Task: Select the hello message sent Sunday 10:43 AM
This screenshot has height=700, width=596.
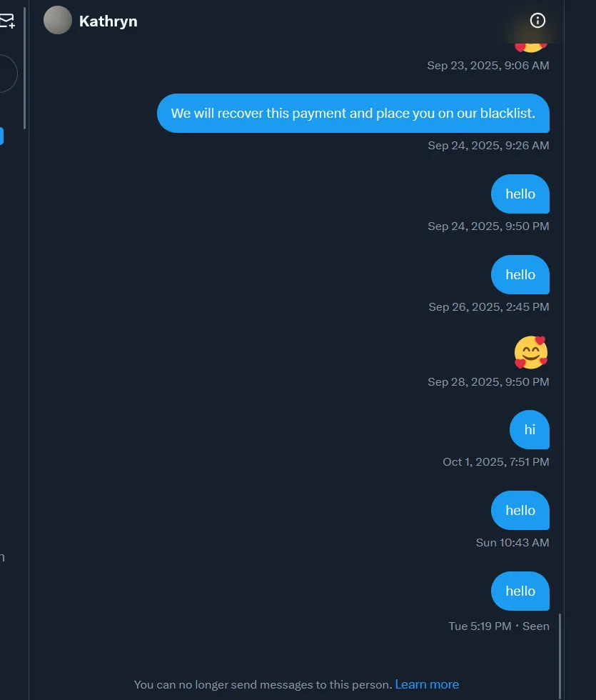Action: pyautogui.click(x=520, y=511)
